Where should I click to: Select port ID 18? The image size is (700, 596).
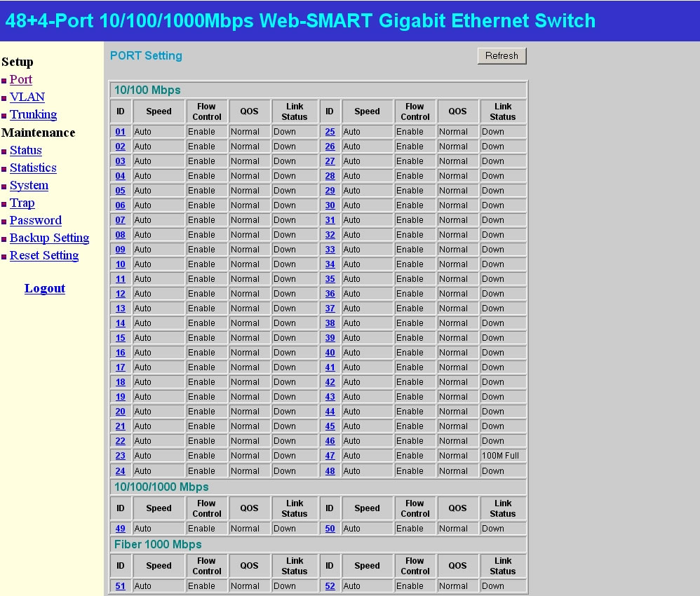(121, 382)
